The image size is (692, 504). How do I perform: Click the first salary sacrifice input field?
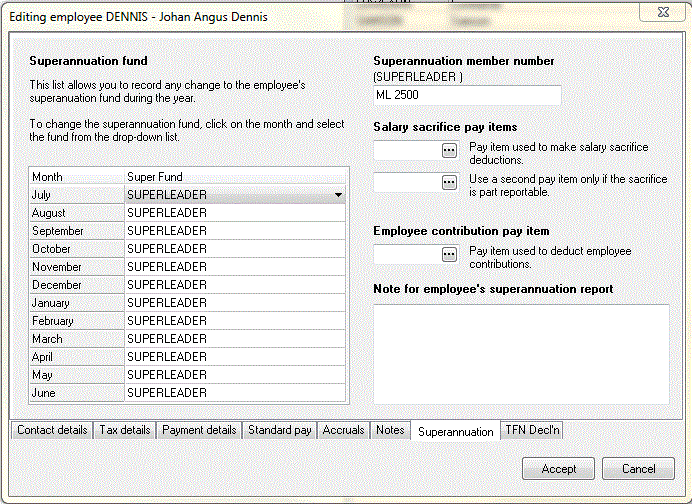pyautogui.click(x=407, y=150)
